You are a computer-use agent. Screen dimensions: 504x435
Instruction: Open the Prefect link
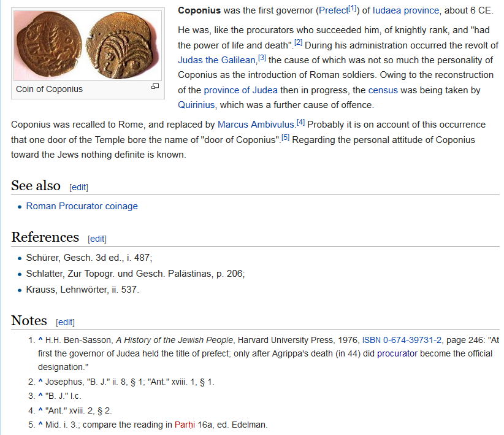[333, 10]
